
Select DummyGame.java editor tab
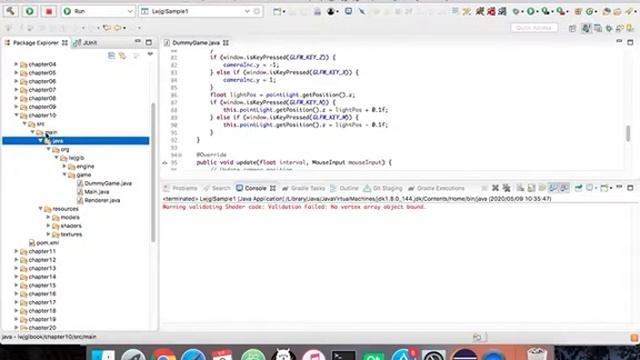click(x=196, y=42)
